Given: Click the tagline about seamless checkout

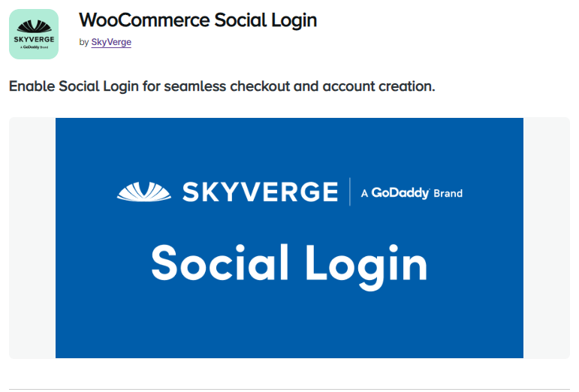Looking at the screenshot, I should tap(222, 86).
